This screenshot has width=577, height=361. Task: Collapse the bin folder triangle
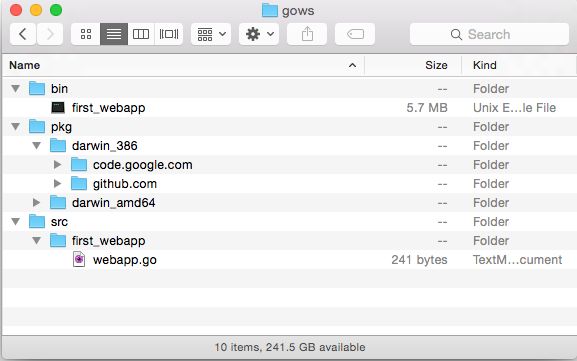(15, 89)
